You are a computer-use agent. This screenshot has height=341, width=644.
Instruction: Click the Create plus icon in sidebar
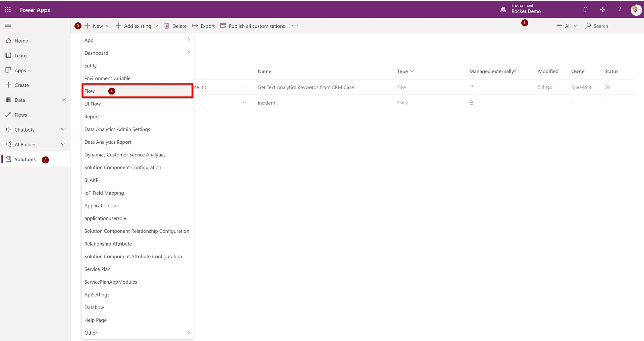(x=8, y=85)
